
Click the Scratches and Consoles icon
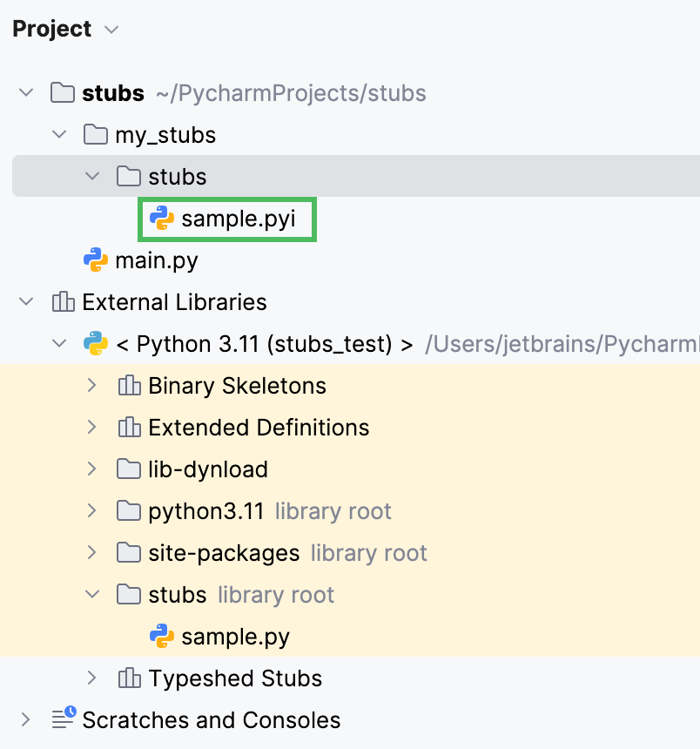pyautogui.click(x=63, y=719)
